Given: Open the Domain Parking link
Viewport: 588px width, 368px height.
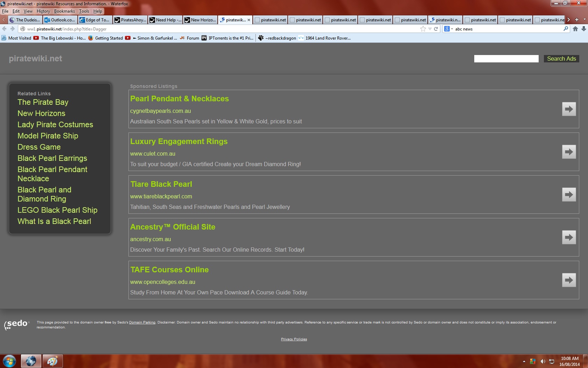Looking at the screenshot, I should [142, 322].
